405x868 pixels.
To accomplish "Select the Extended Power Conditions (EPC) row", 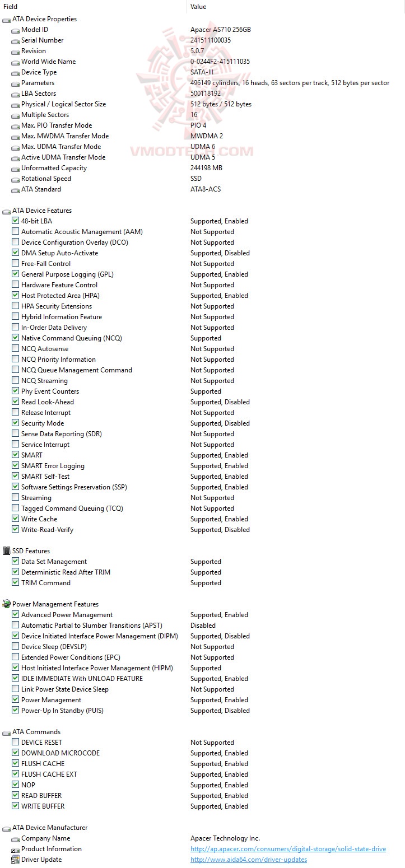I will coord(71,657).
